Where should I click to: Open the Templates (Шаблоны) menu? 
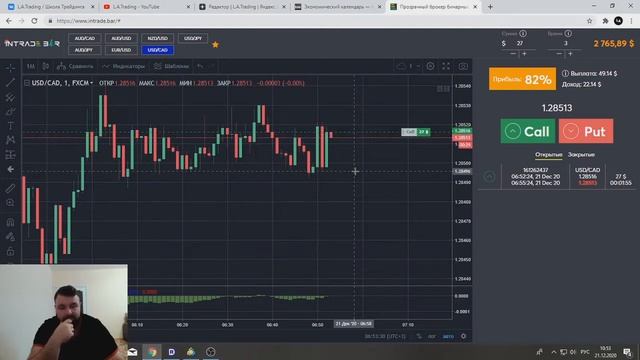(171, 66)
